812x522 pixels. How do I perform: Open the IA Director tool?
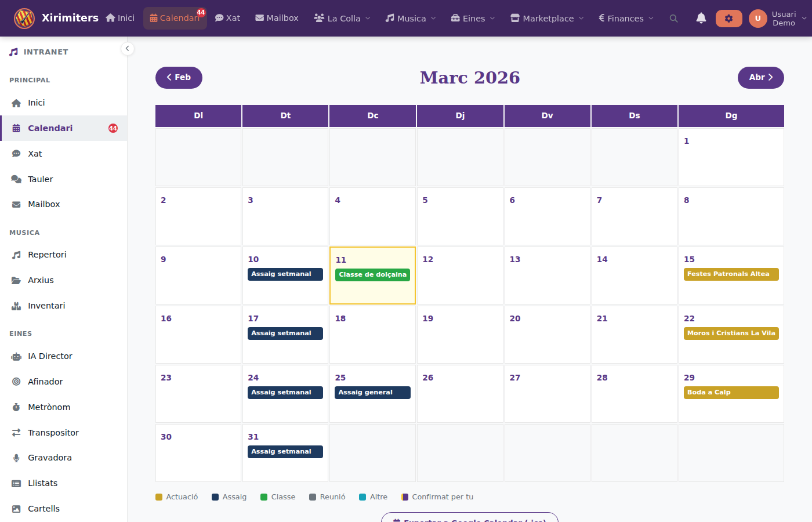[x=50, y=356]
